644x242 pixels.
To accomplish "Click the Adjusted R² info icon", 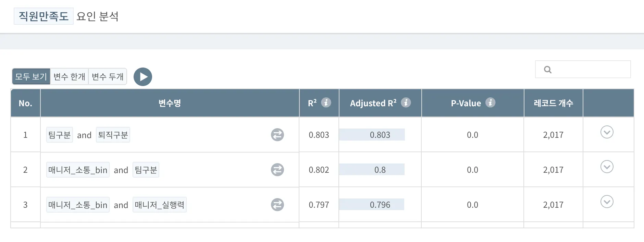I will 406,102.
